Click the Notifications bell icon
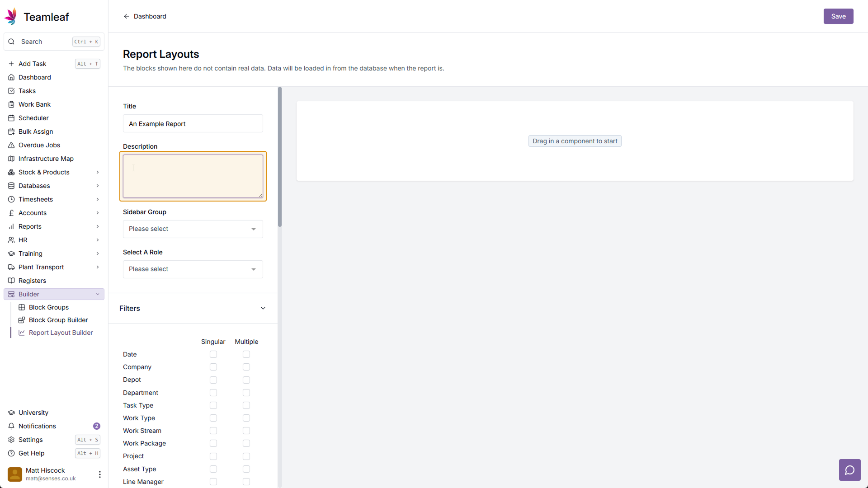The height and width of the screenshot is (488, 868). 11,426
